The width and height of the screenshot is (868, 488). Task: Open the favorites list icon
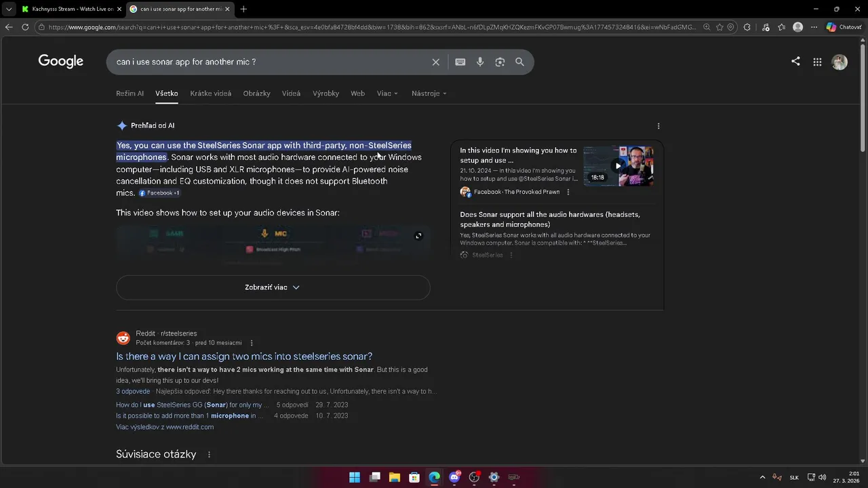coord(782,27)
